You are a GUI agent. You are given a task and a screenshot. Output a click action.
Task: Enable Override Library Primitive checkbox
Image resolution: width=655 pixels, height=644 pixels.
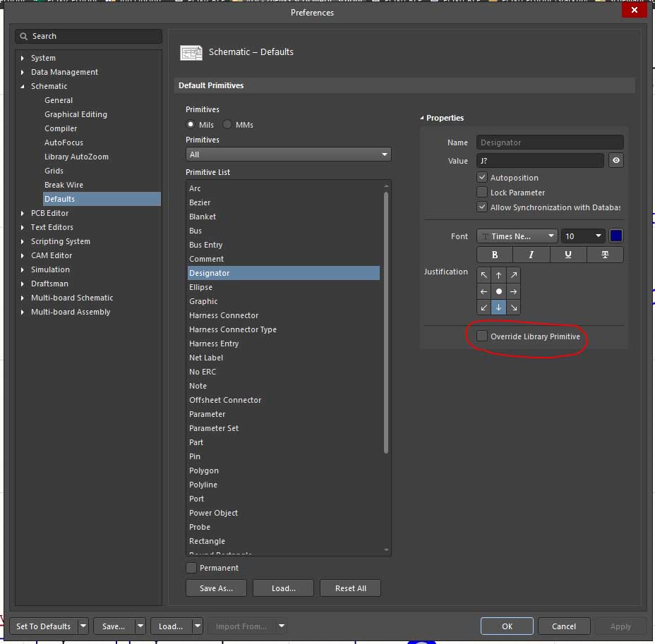(482, 336)
